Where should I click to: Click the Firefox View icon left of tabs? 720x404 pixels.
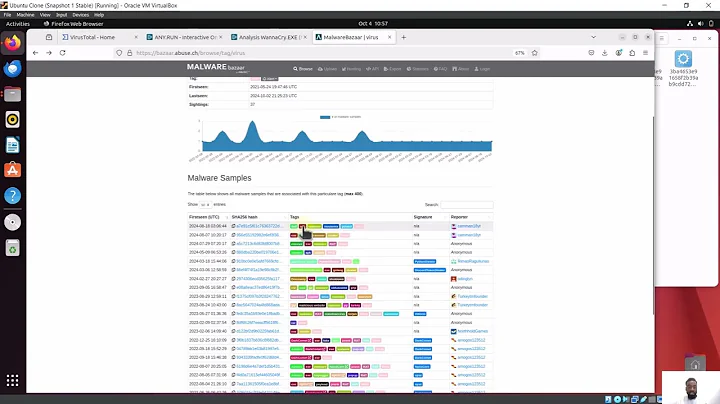49,37
